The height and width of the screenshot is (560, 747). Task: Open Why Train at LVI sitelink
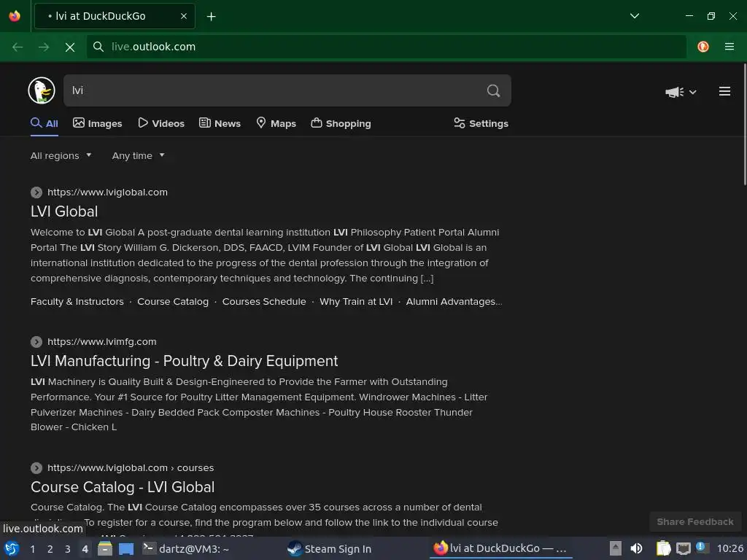tap(356, 301)
